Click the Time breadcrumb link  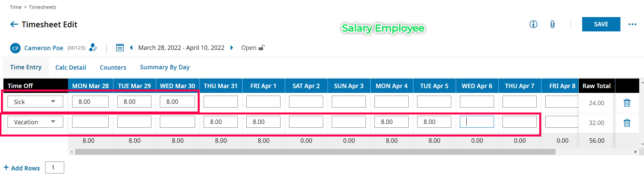click(16, 7)
